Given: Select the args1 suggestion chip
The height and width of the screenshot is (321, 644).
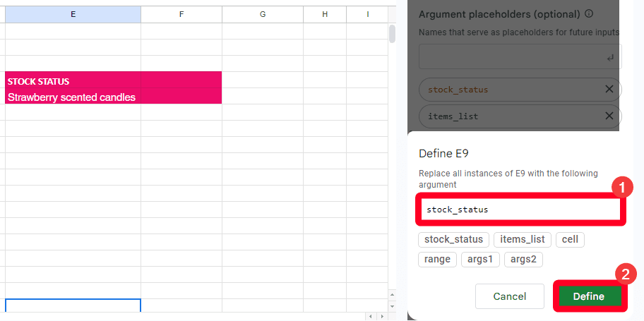Looking at the screenshot, I should 480,259.
